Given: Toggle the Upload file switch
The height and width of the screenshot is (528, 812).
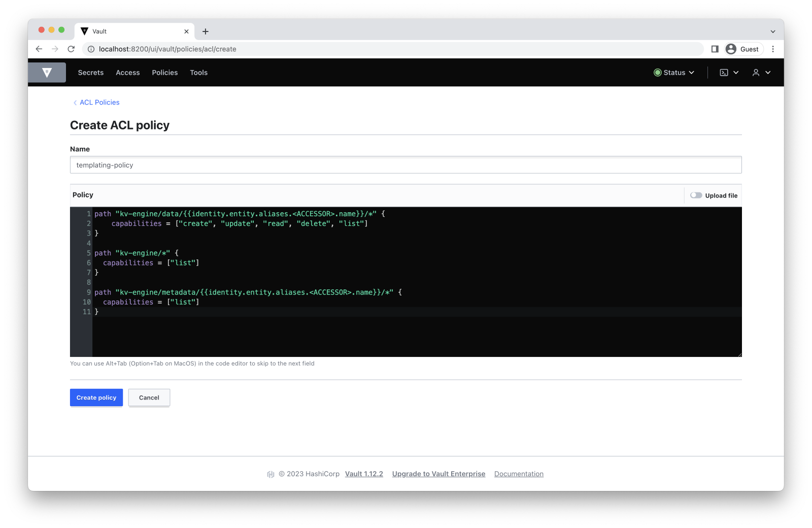Looking at the screenshot, I should [x=696, y=195].
